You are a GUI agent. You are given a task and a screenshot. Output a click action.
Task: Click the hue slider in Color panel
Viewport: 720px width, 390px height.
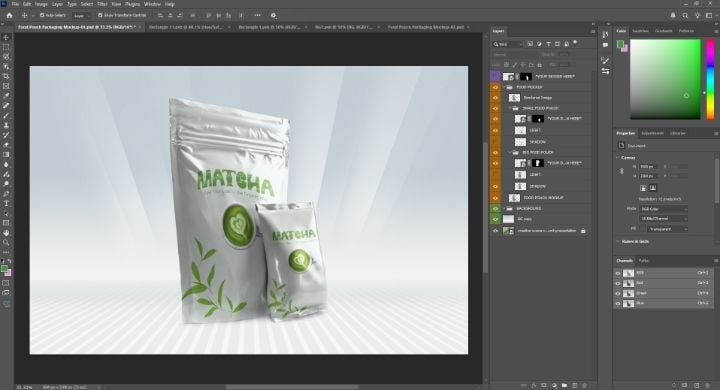710,79
